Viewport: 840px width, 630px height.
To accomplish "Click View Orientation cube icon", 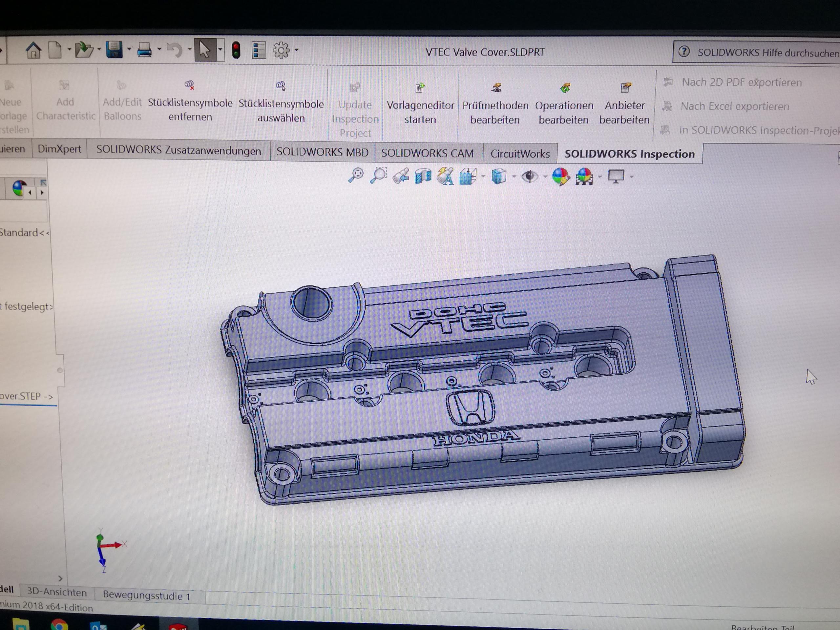I will pyautogui.click(x=468, y=177).
